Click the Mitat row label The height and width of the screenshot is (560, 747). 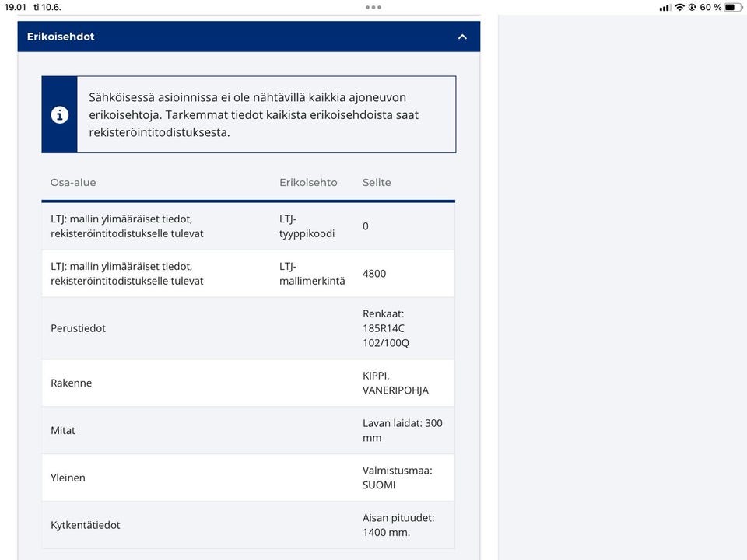pos(63,430)
